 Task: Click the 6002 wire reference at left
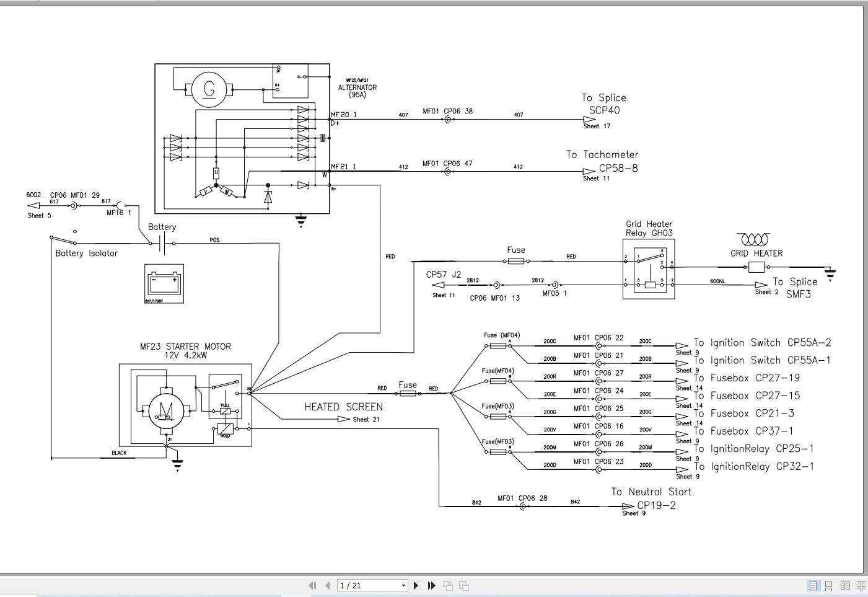coord(33,195)
